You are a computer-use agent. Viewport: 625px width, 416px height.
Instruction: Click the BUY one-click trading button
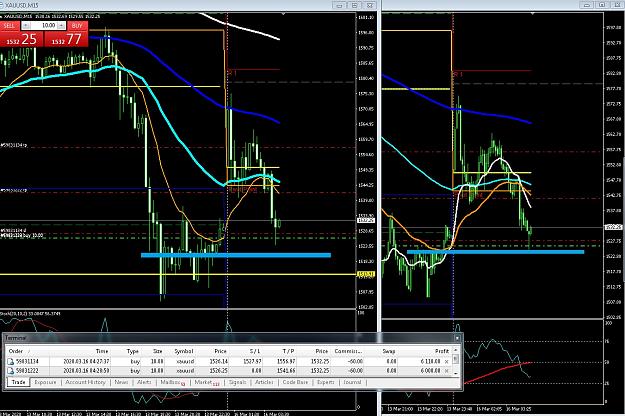pos(77,26)
